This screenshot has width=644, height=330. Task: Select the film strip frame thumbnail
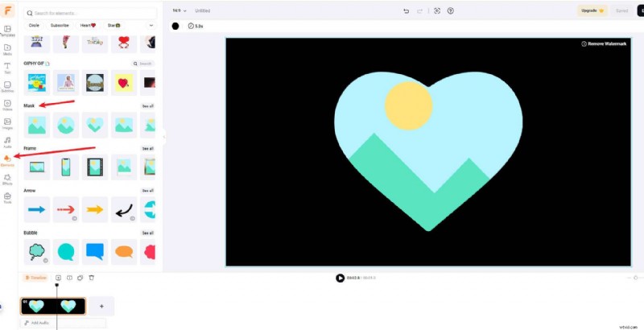click(95, 167)
